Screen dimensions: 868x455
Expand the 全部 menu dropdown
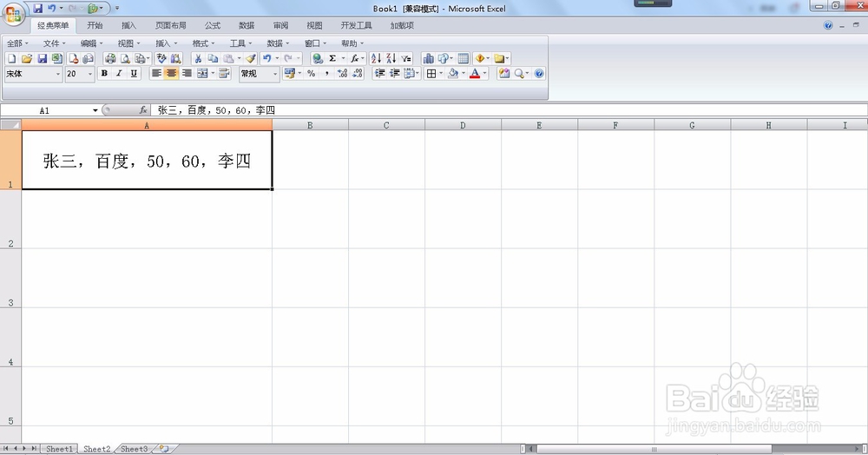pos(17,43)
